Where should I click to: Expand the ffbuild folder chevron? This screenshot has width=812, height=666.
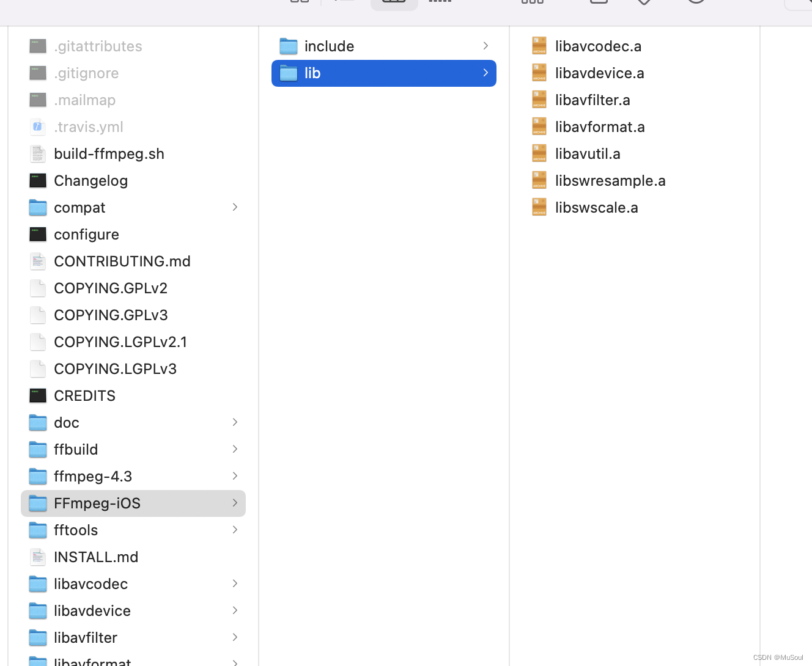point(235,449)
